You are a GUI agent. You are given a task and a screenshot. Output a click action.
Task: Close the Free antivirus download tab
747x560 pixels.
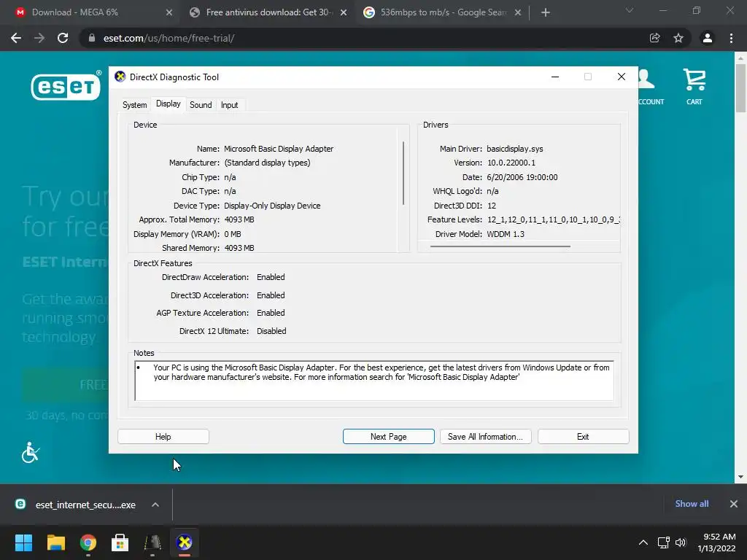(344, 13)
